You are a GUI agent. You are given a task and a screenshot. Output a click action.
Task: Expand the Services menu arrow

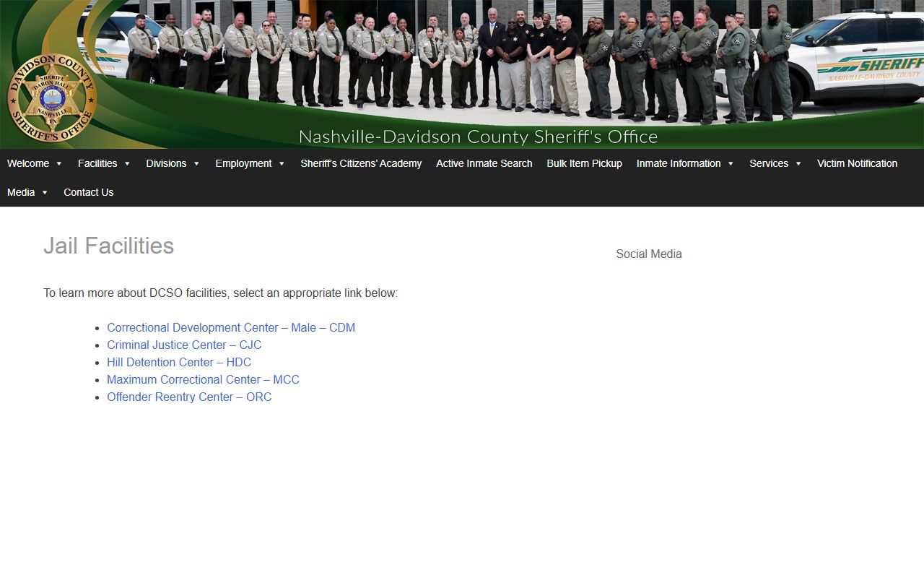[x=798, y=164]
